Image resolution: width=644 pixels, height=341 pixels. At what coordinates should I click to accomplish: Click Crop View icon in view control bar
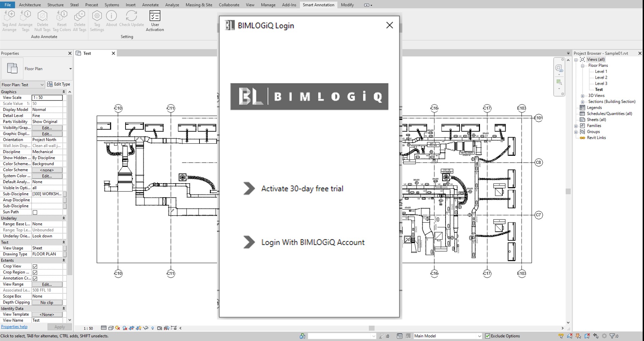(132, 328)
